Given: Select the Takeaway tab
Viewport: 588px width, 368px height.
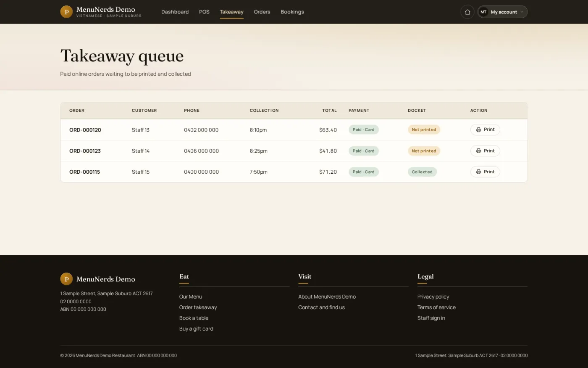Looking at the screenshot, I should 231,12.
